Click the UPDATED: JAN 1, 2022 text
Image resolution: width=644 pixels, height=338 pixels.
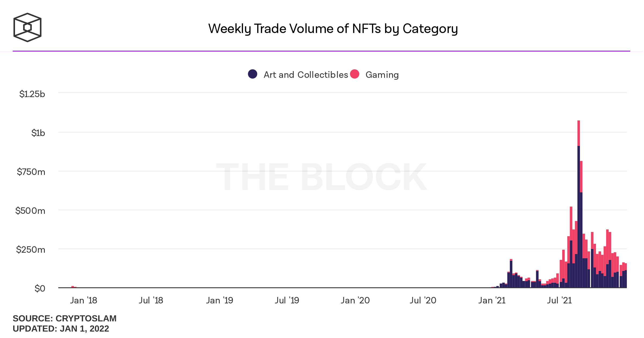pos(61,329)
